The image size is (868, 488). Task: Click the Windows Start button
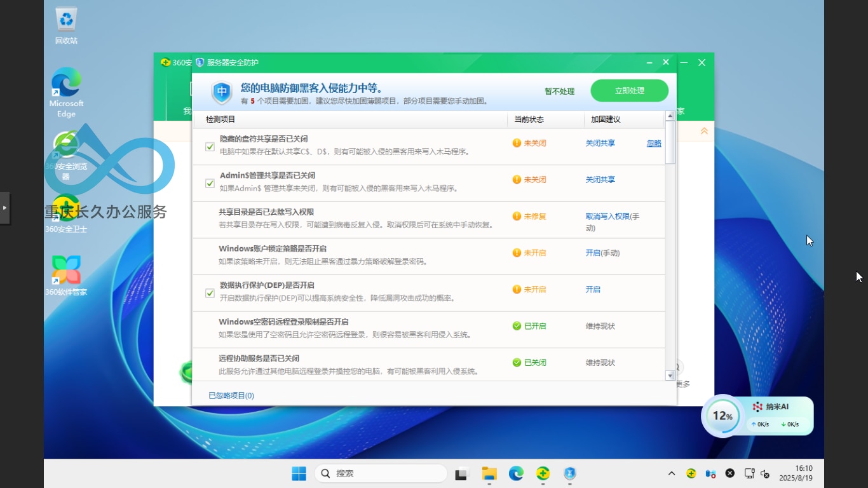[x=299, y=473]
